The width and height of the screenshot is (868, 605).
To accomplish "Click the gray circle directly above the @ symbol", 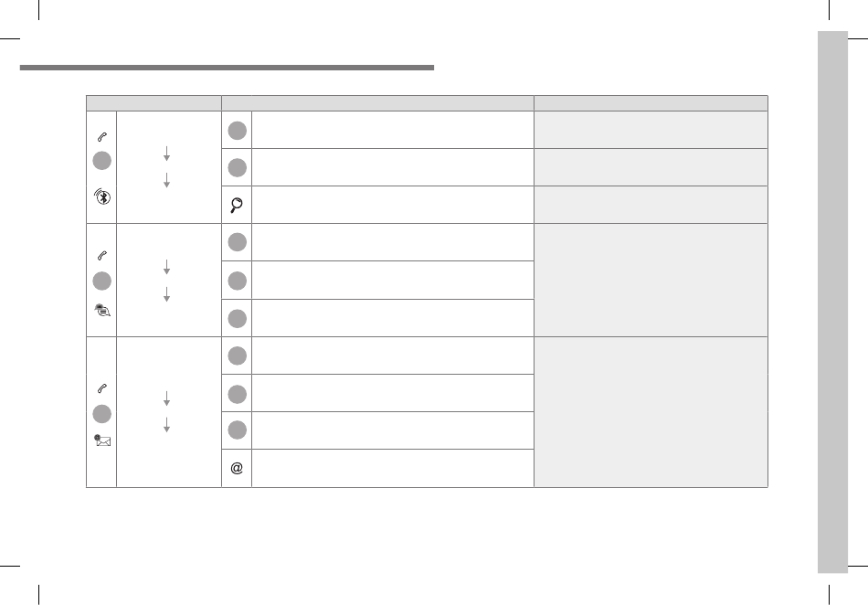I will pos(237,430).
